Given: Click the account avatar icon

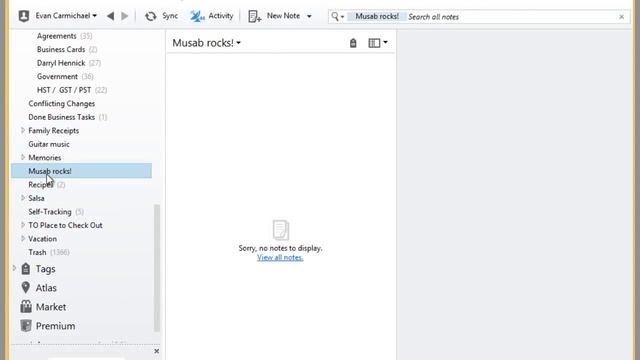Looking at the screenshot, I should pyautogui.click(x=24, y=16).
